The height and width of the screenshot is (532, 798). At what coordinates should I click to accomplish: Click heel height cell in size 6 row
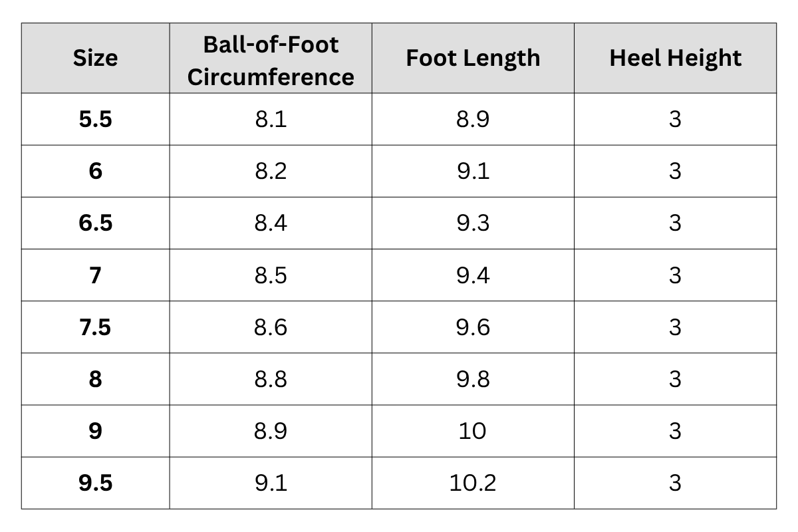(675, 172)
